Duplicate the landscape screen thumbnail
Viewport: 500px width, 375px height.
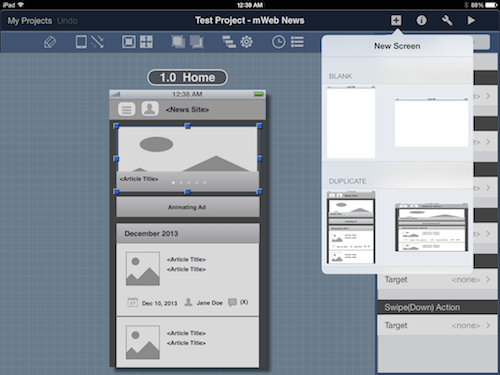[431, 227]
